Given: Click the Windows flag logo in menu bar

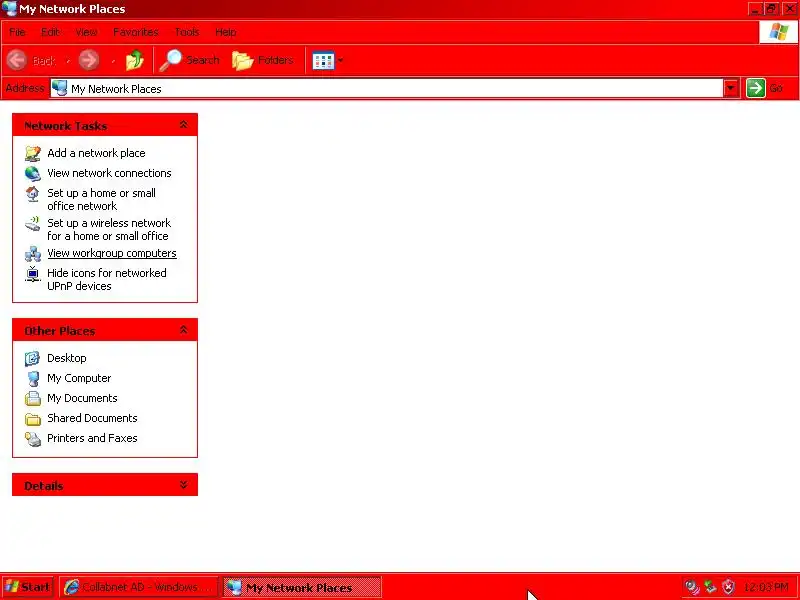Looking at the screenshot, I should [x=779, y=32].
